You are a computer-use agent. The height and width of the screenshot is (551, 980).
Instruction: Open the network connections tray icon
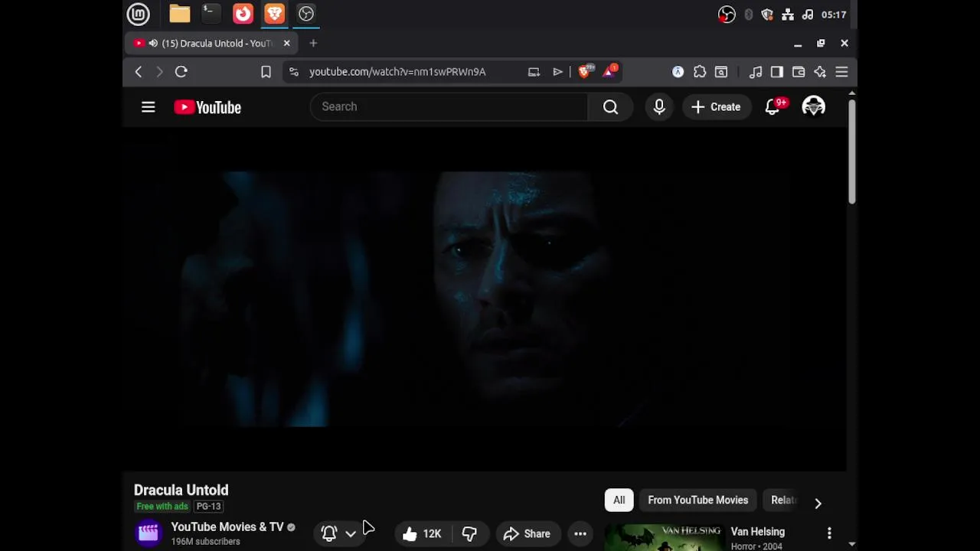point(787,15)
